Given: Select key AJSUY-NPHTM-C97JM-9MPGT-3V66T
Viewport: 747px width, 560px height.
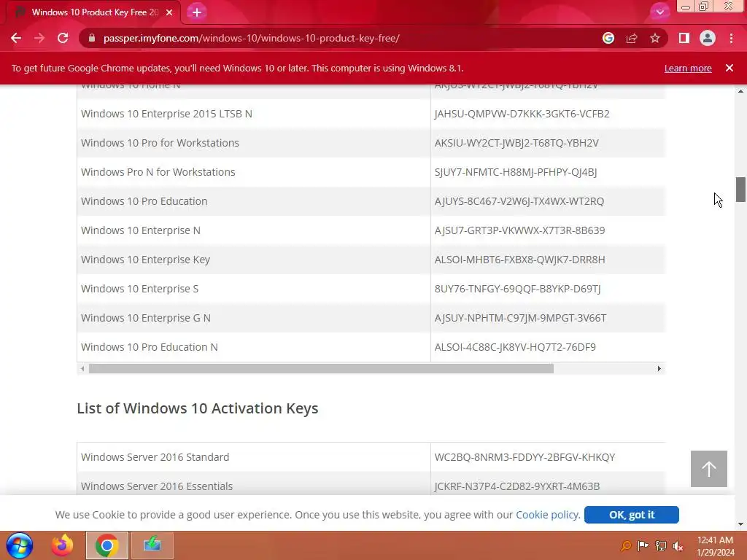Looking at the screenshot, I should 520,318.
